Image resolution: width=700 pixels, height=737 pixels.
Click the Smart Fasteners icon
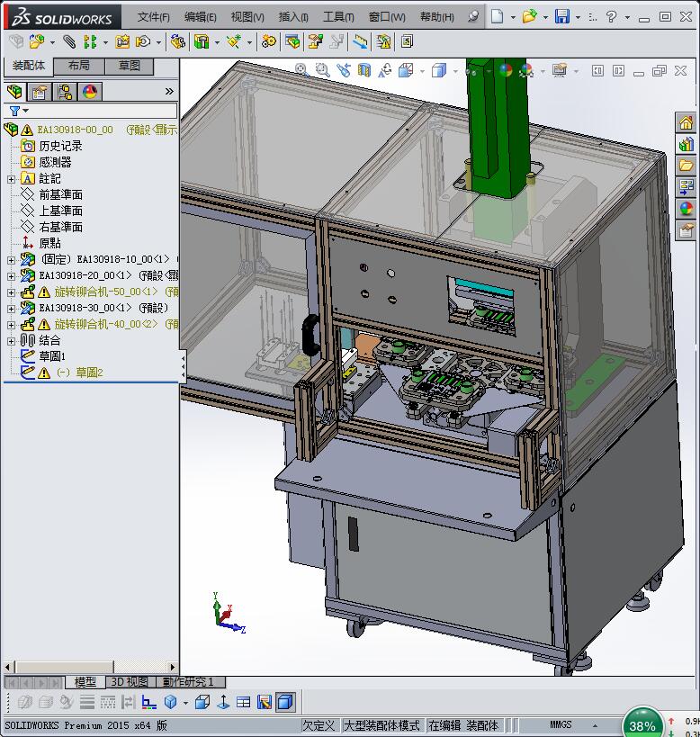122,41
